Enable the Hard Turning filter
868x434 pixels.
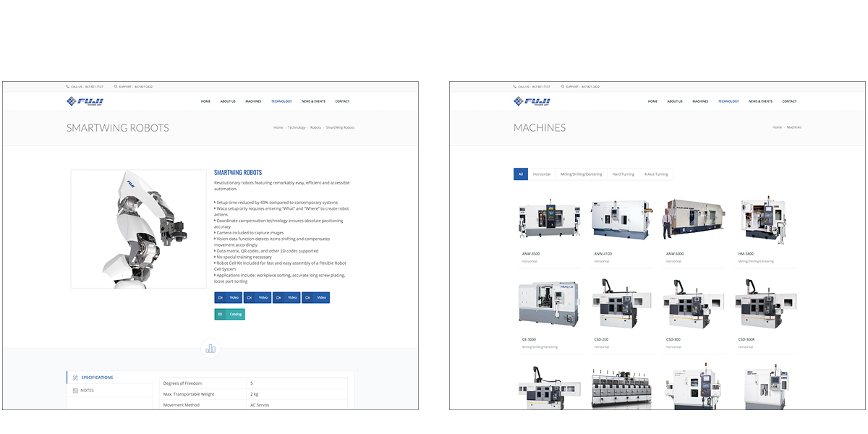[623, 174]
